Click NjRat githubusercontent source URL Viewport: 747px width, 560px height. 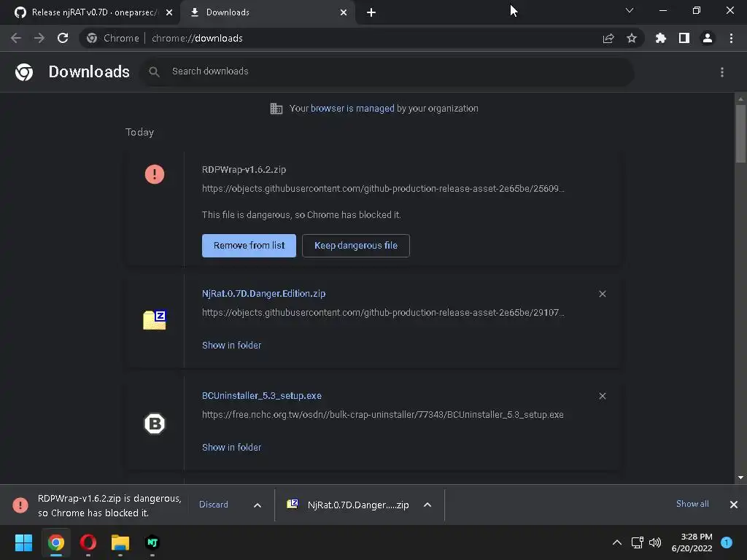[x=383, y=313]
